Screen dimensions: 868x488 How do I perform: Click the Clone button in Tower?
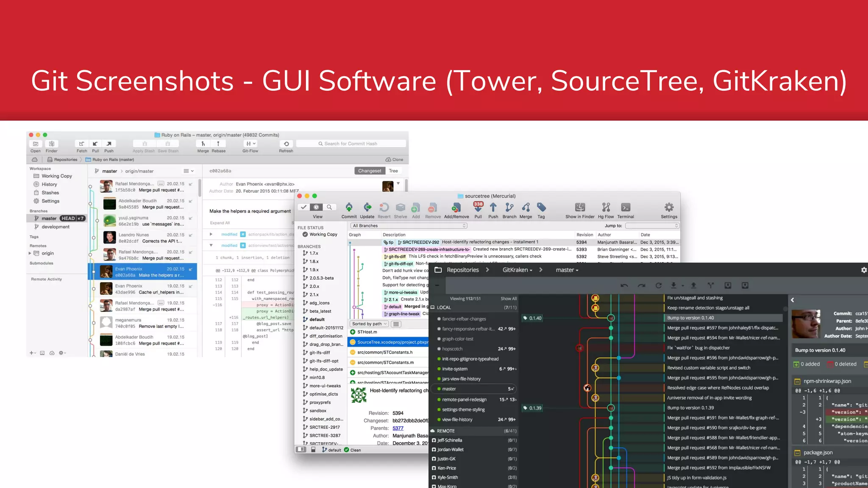[395, 160]
